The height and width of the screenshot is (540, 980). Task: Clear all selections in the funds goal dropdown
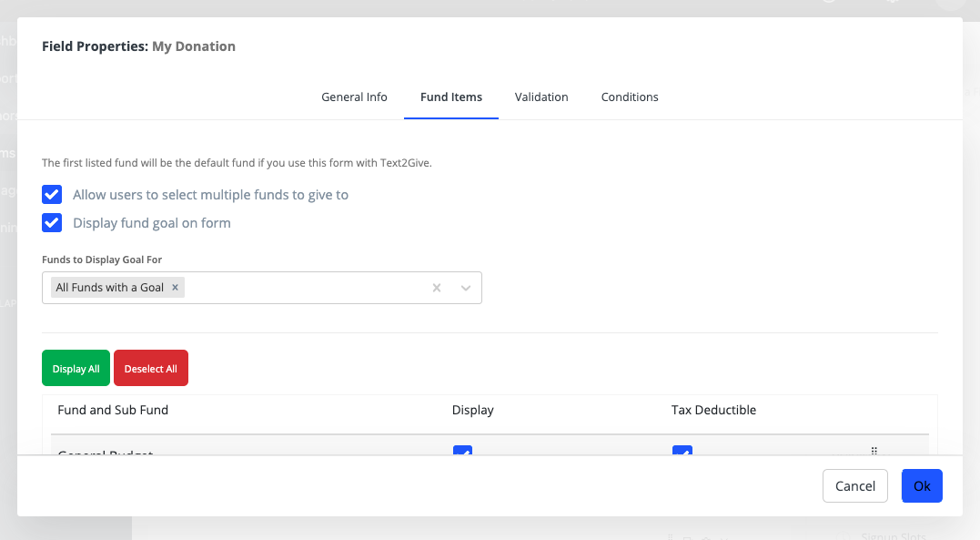(x=437, y=288)
